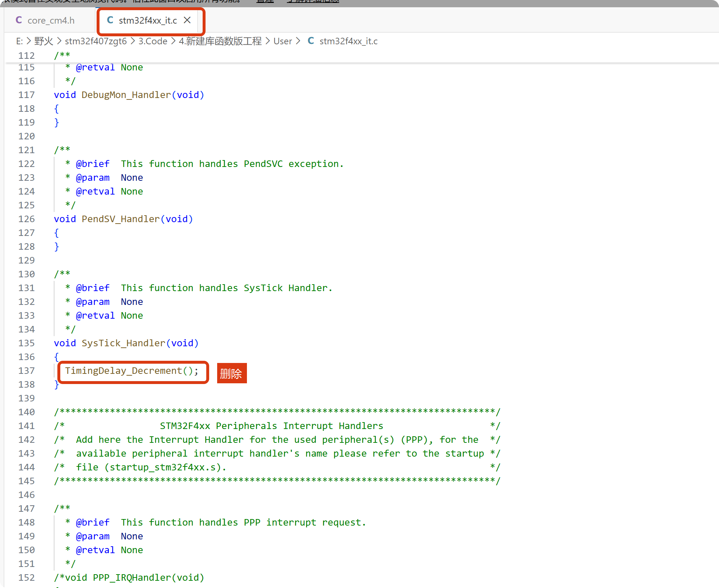Open the 4.新建库函数版工程 breadcrumb folder
This screenshot has width=719, height=588.
click(220, 41)
